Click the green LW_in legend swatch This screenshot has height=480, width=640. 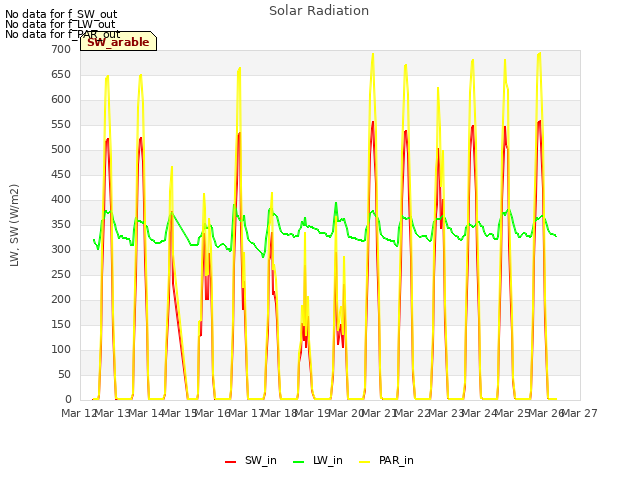coord(298,462)
